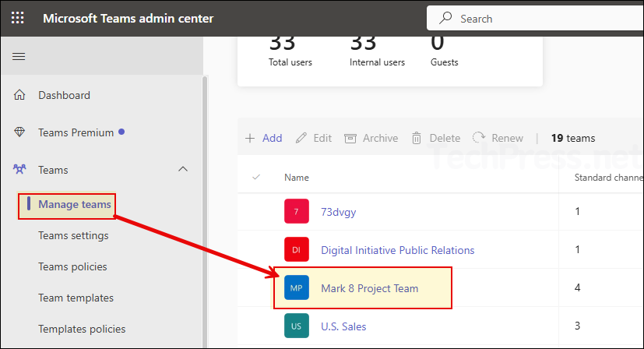
Task: Open the app launcher waffle icon
Action: tap(18, 18)
